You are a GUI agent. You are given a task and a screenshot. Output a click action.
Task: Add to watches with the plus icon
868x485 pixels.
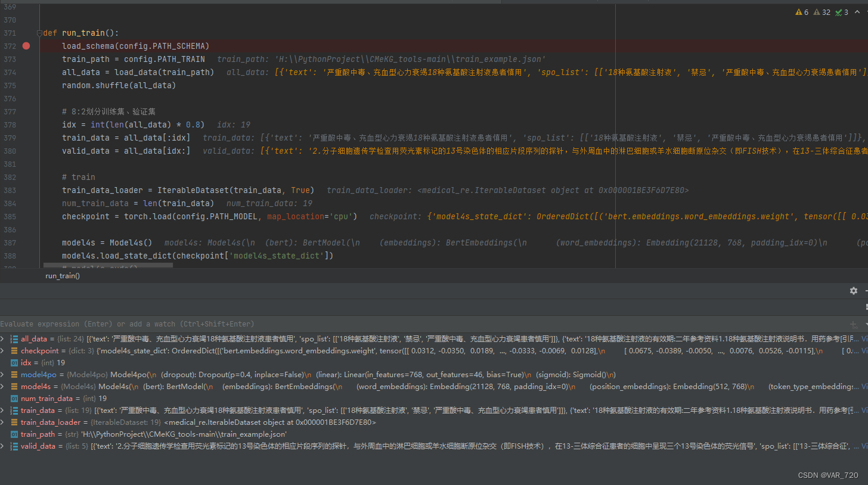pyautogui.click(x=854, y=325)
